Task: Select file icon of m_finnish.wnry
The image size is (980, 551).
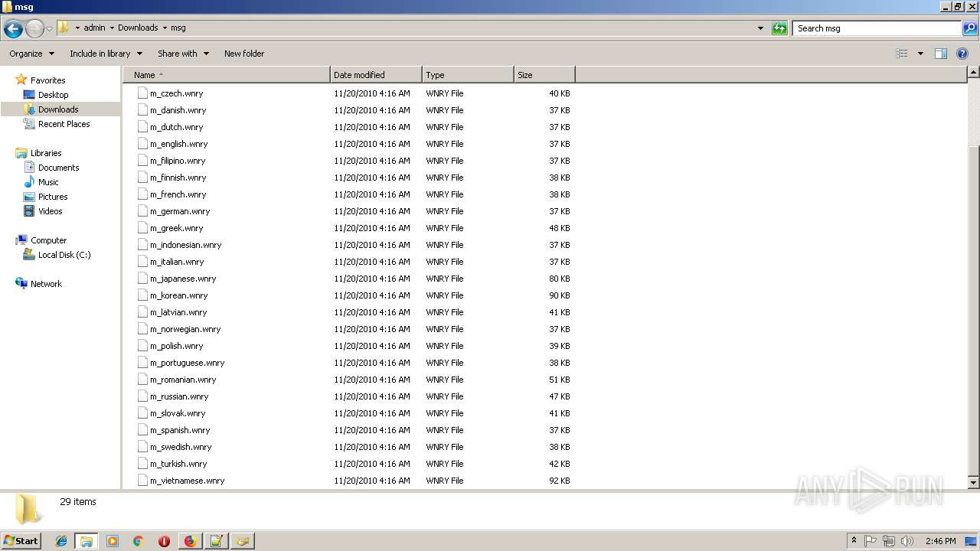Action: (142, 178)
